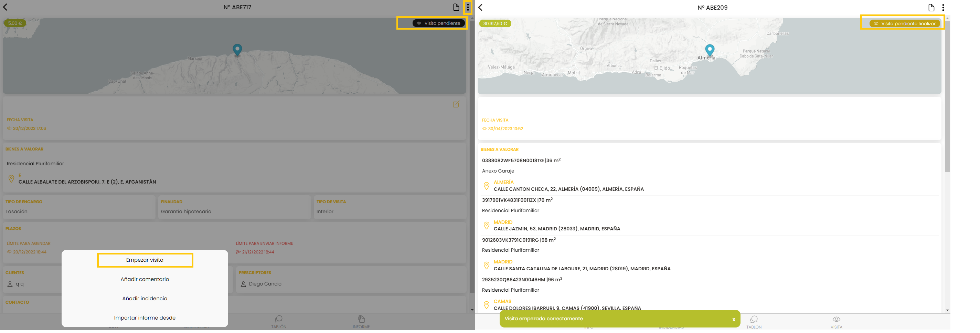Viewport: 980px width, 333px height.
Task: Click edit pencil icon on ABE717 visit card
Action: [456, 104]
